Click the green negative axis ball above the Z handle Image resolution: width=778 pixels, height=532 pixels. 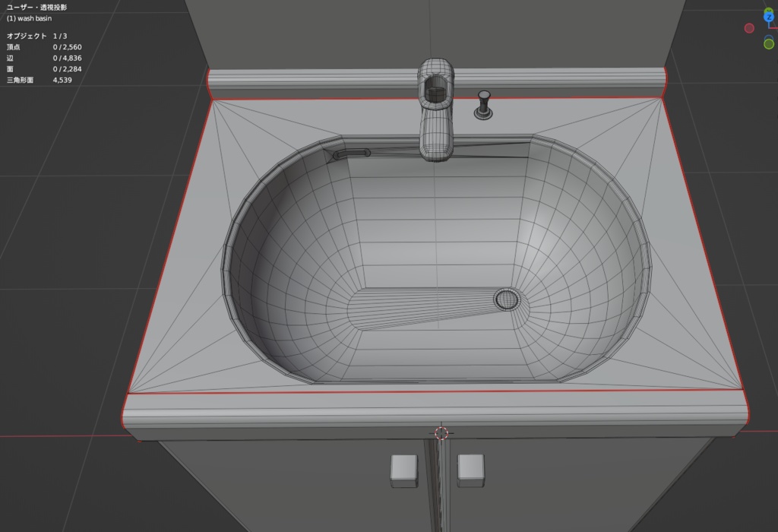(769, 10)
